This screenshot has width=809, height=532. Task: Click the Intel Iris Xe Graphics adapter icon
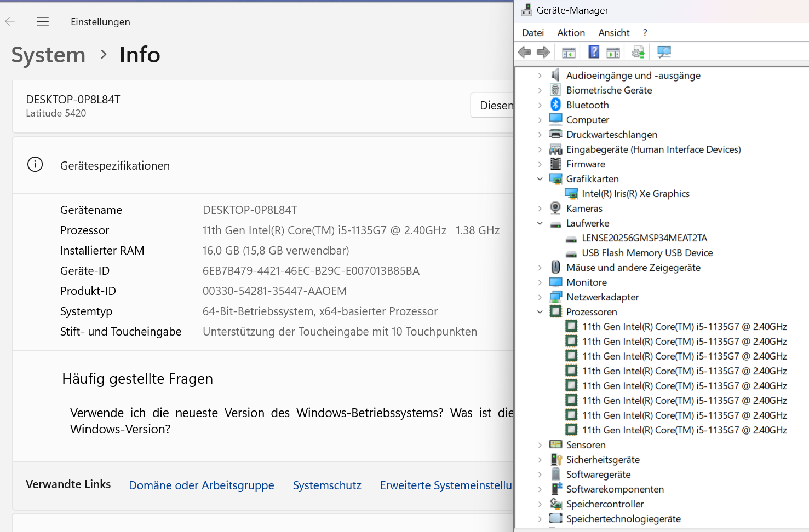click(x=571, y=193)
